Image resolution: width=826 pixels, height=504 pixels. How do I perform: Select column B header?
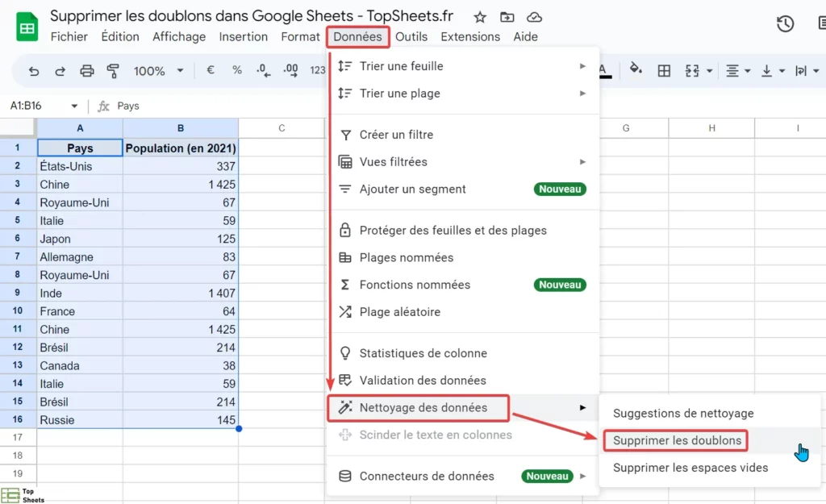[x=181, y=128]
